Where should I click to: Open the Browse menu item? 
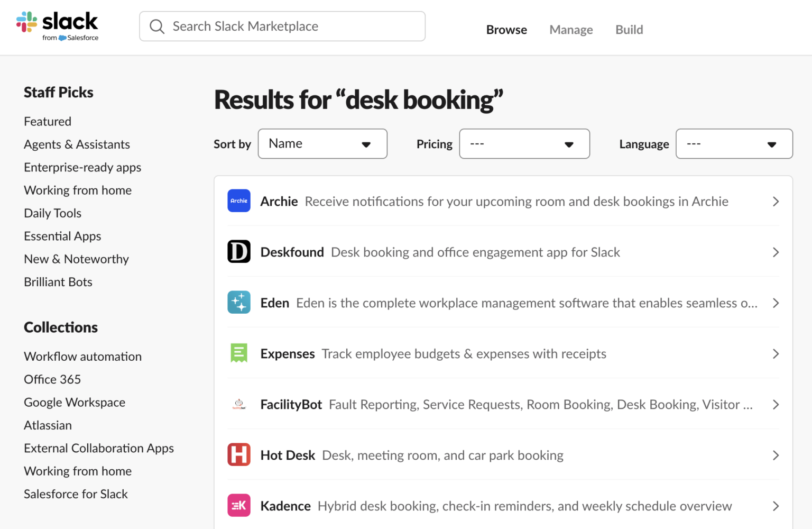(506, 30)
